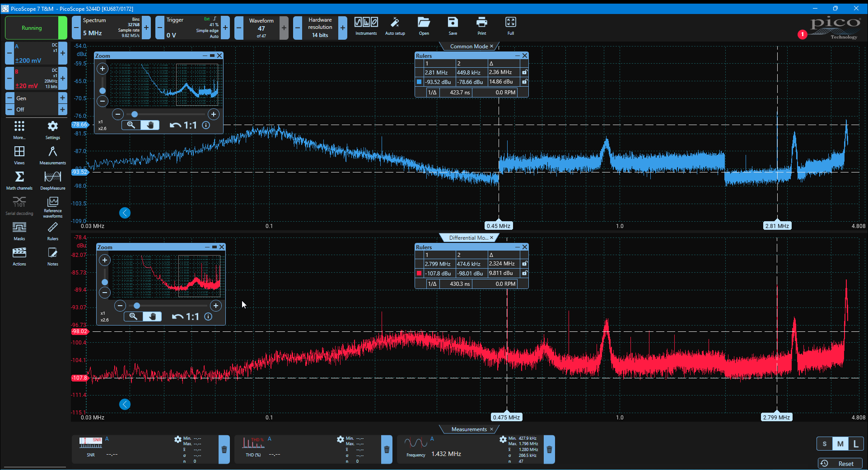This screenshot has width=868, height=470.
Task: Select small measurement size S
Action: (825, 444)
